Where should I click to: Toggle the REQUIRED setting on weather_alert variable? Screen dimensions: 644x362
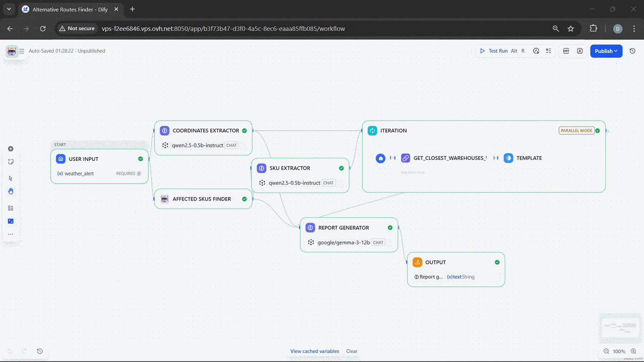coord(129,173)
